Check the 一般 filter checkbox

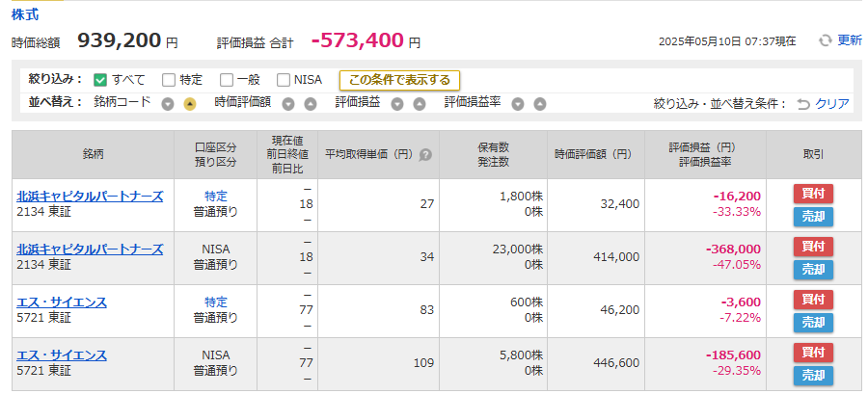coord(226,80)
